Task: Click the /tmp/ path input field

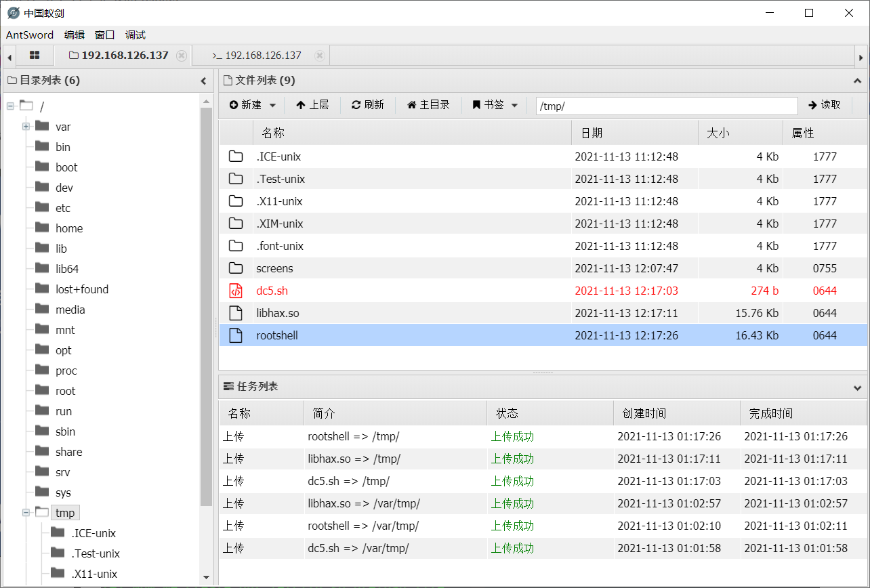Action: (x=667, y=106)
